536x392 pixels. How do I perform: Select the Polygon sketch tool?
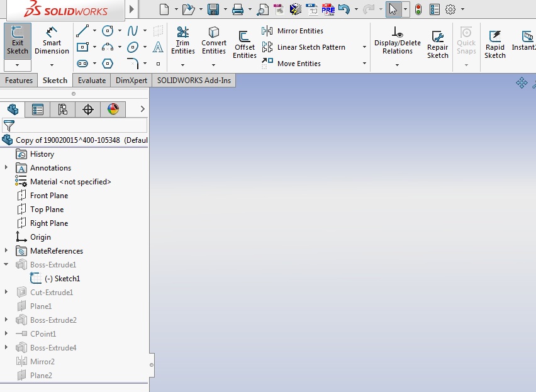tap(108, 63)
